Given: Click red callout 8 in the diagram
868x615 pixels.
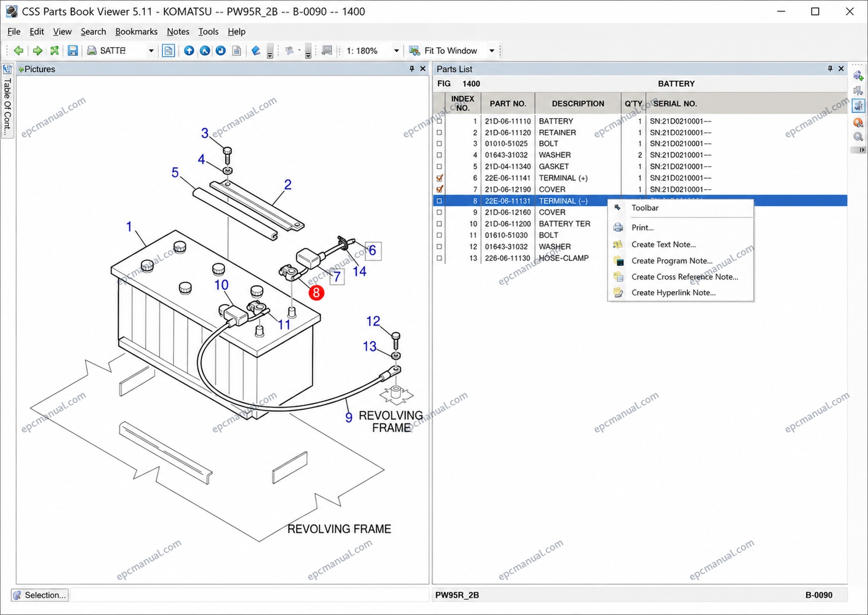Looking at the screenshot, I should coord(316,293).
